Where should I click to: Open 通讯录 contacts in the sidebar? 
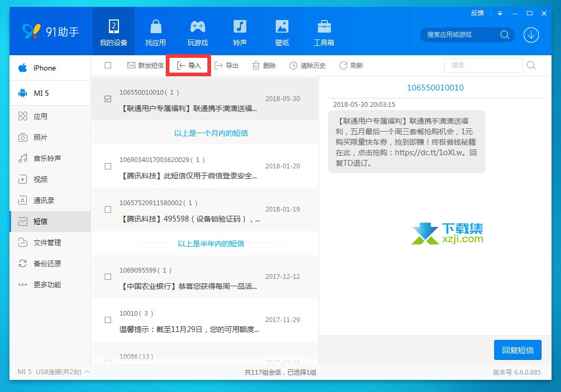coord(50,200)
